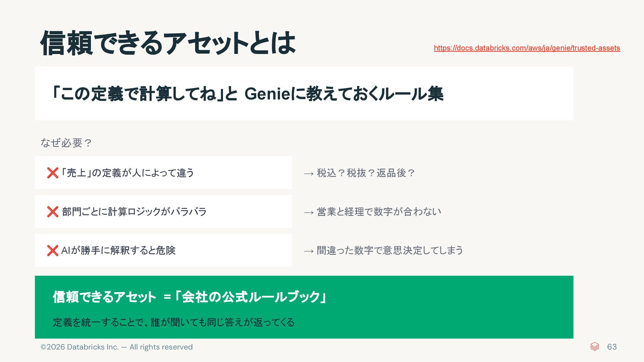The image size is (644, 362).
Task: Click the 定義を統一することで subtitle text
Action: 173,322
